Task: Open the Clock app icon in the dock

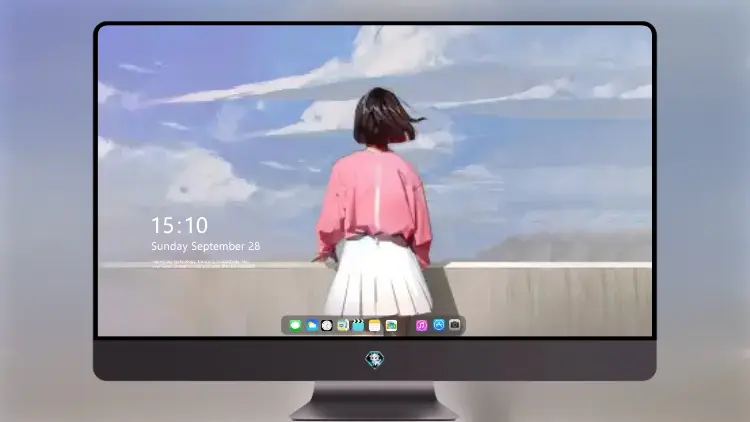Action: point(327,325)
